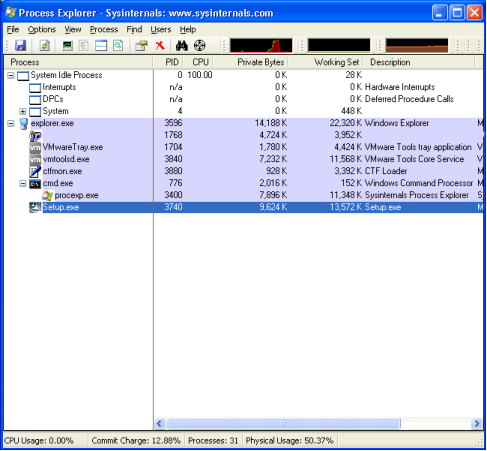Click the 'VMware Tools tray application' description

[x=418, y=147]
